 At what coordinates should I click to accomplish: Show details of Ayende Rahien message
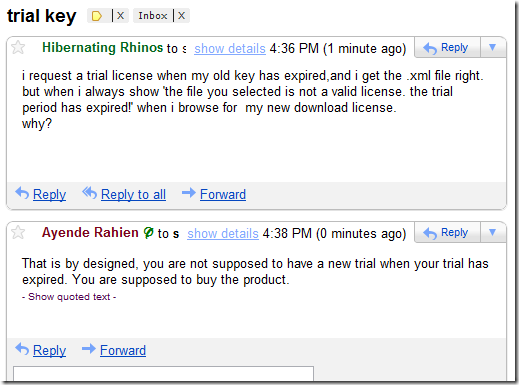(x=223, y=234)
